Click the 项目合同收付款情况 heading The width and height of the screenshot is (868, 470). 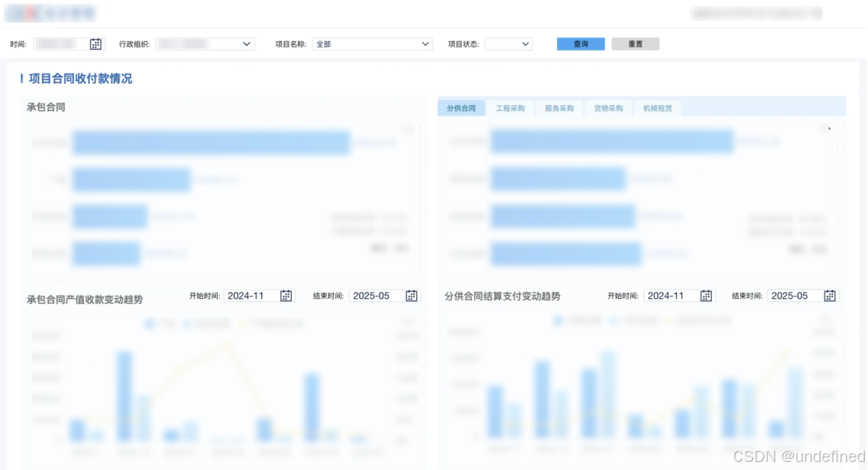click(80, 79)
